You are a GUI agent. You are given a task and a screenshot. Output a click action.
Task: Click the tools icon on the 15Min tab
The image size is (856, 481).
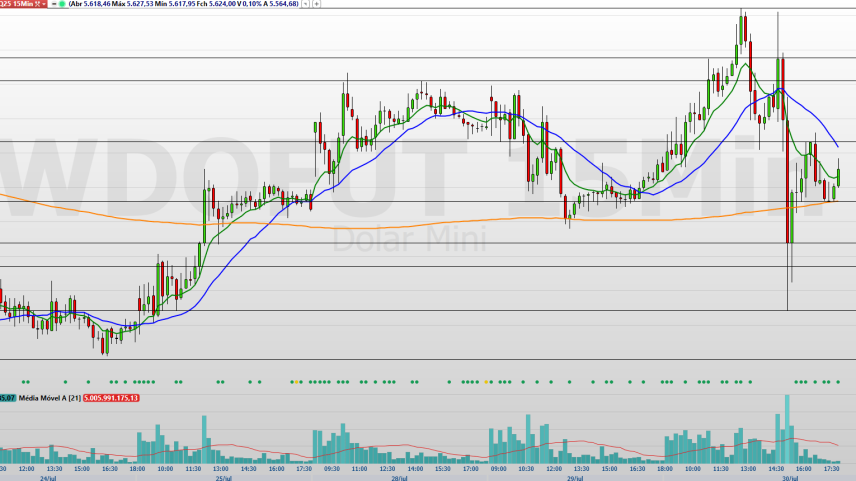37,4
